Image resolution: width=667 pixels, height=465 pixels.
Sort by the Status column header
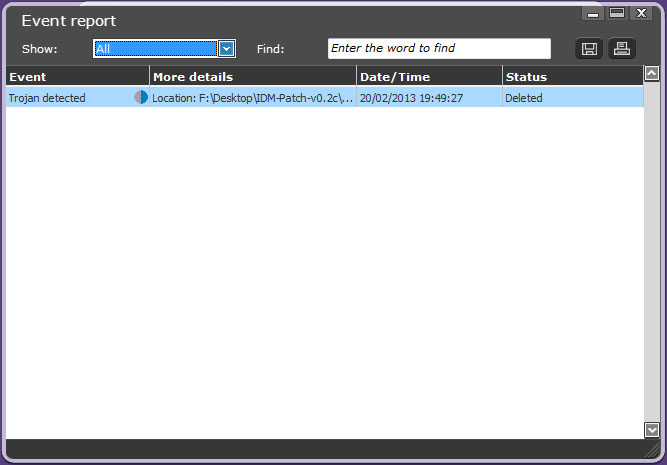click(x=573, y=77)
